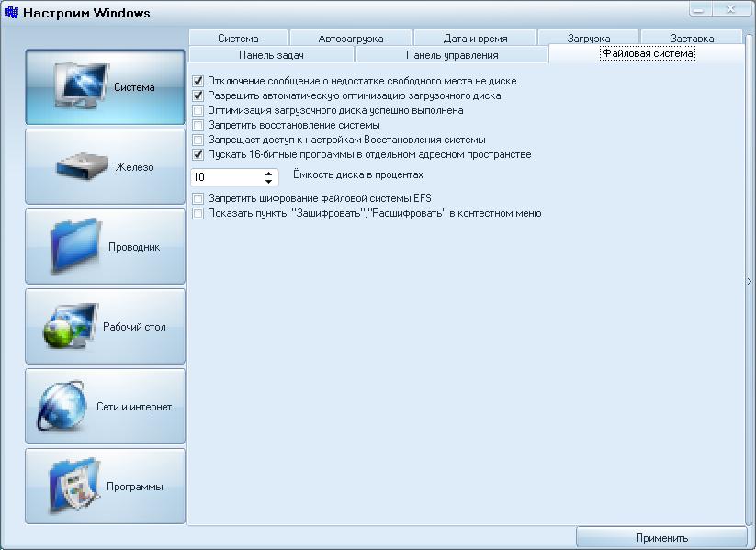The height and width of the screenshot is (550, 756).
Task: Decrease disk capacity percent with down arrow
Action: point(268,181)
